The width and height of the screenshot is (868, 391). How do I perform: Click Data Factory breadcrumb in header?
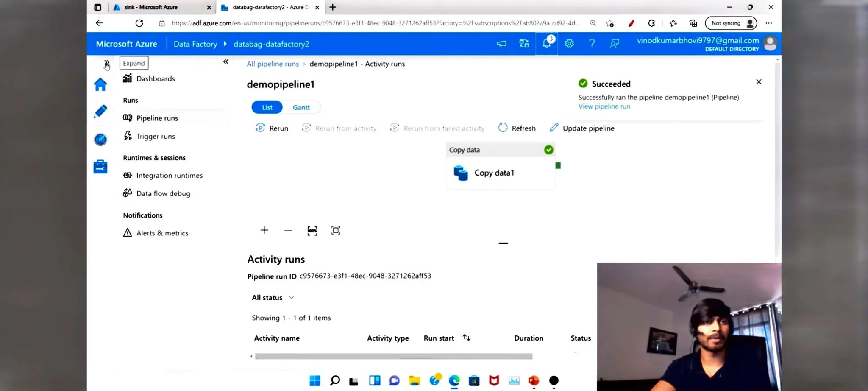[195, 44]
